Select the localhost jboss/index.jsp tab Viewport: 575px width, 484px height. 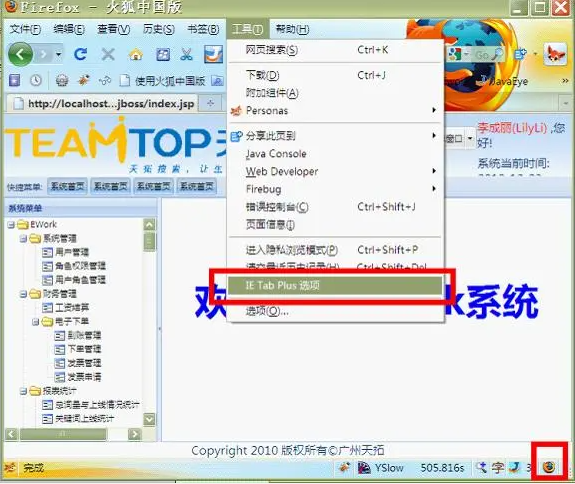(102, 104)
